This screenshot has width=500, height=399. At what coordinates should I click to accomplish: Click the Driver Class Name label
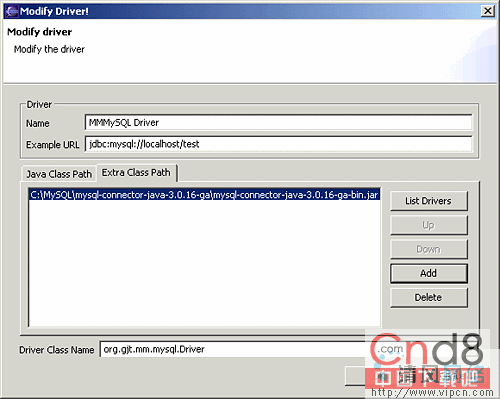(57, 350)
